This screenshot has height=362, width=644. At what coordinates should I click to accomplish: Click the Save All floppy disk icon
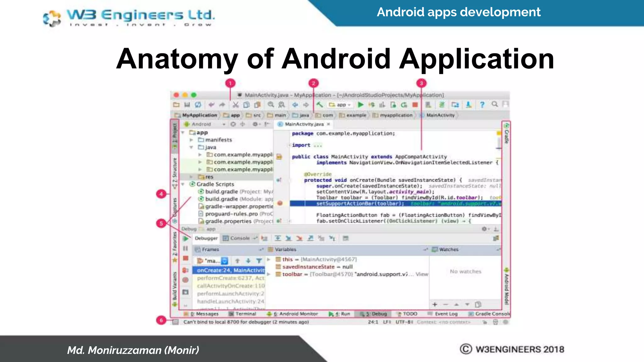click(187, 105)
